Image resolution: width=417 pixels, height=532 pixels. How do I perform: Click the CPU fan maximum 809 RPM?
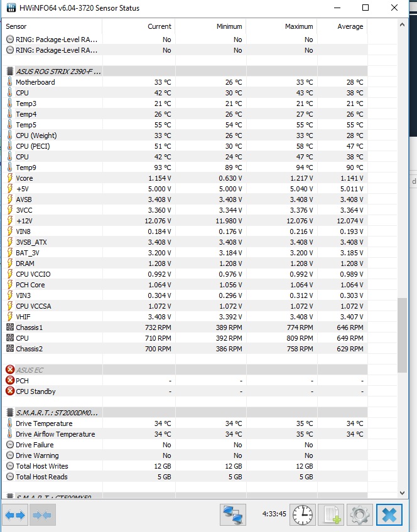tap(300, 338)
